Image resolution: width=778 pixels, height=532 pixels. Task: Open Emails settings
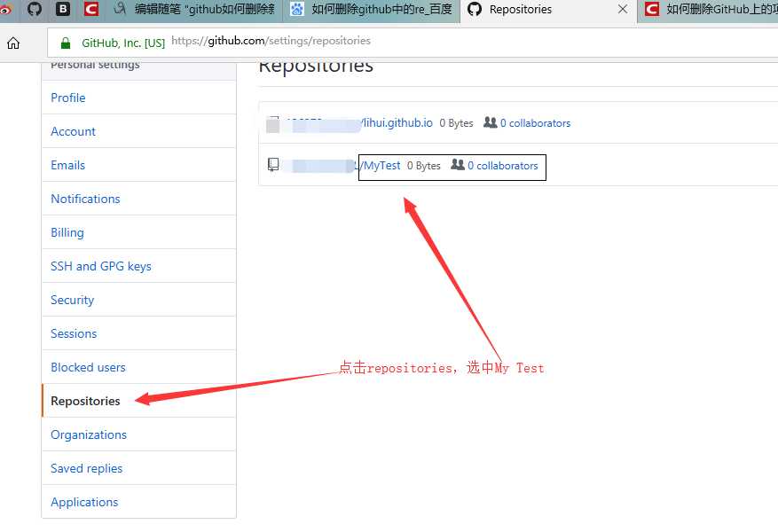tap(139, 165)
